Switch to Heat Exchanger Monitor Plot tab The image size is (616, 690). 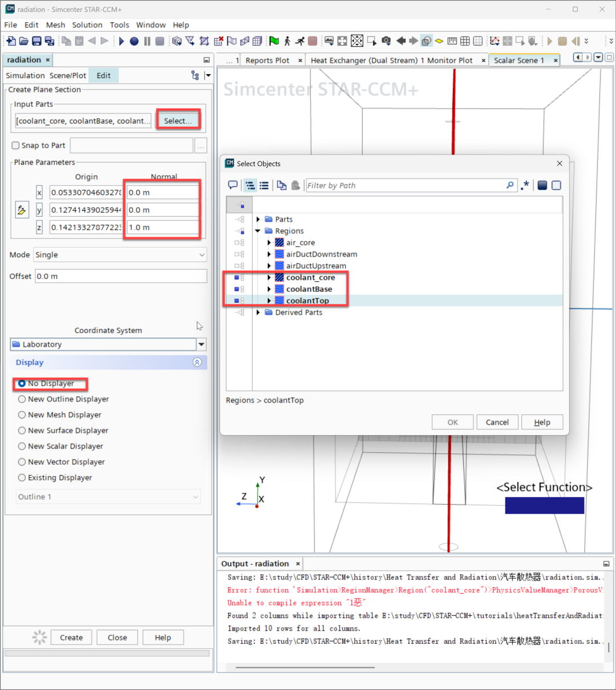coord(392,60)
